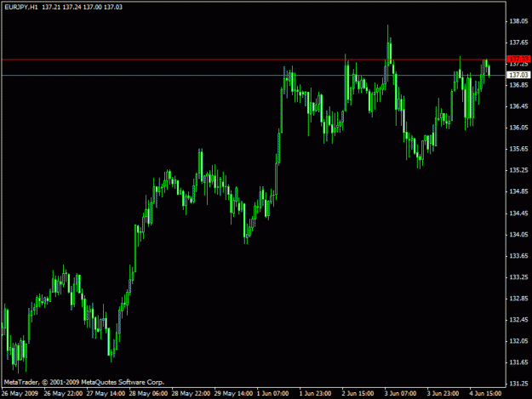Click the EURJPY,H1 chart title text

point(21,7)
